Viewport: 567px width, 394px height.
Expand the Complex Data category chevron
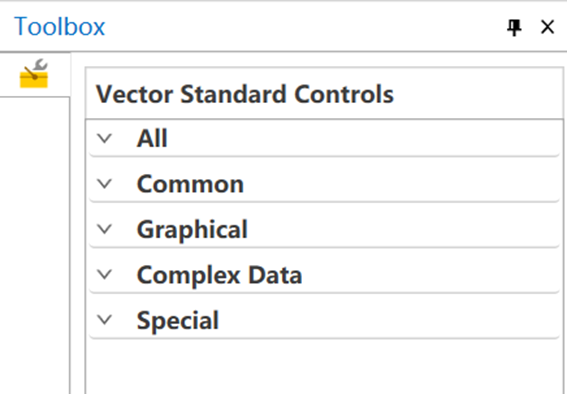click(x=105, y=275)
